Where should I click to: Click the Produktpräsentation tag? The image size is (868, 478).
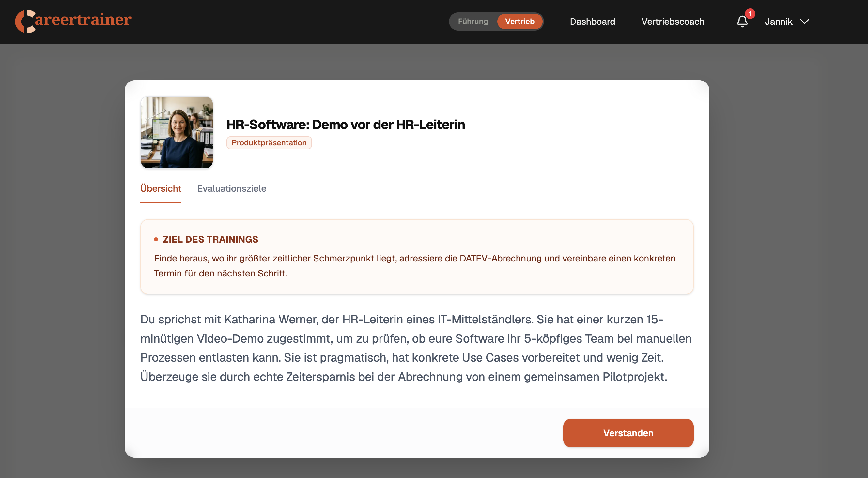point(269,143)
